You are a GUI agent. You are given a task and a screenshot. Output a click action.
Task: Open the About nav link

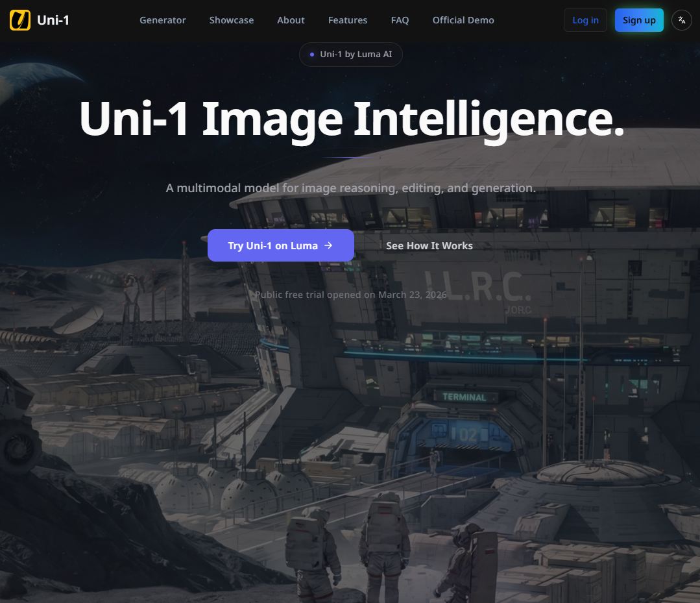(291, 20)
